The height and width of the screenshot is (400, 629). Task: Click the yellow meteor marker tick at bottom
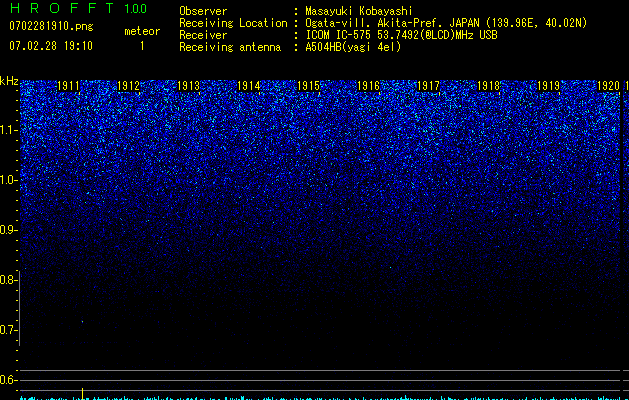[x=83, y=394]
